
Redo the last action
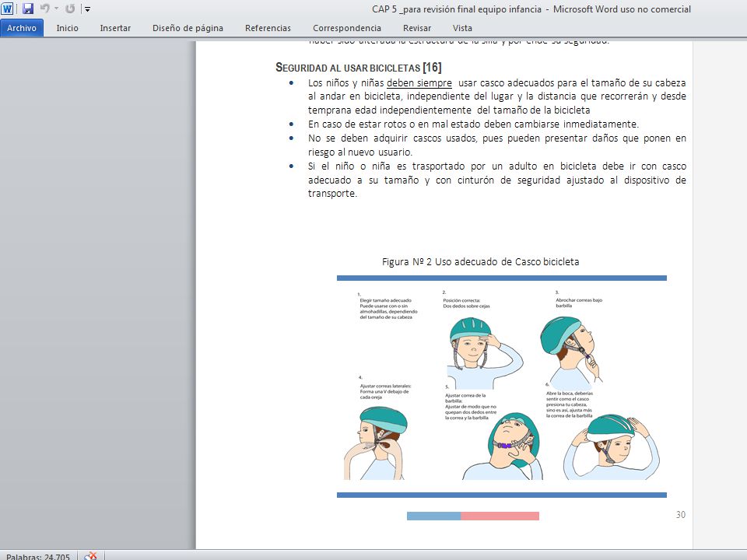tap(70, 9)
